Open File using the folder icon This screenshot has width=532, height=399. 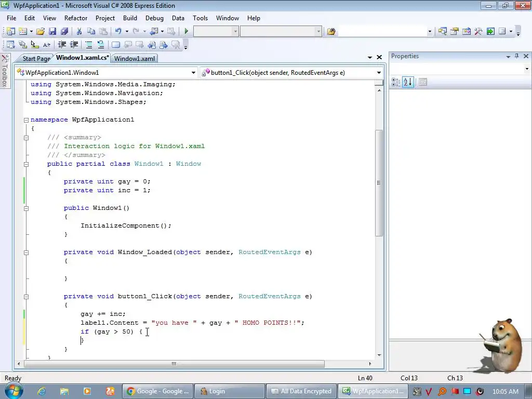click(x=41, y=31)
